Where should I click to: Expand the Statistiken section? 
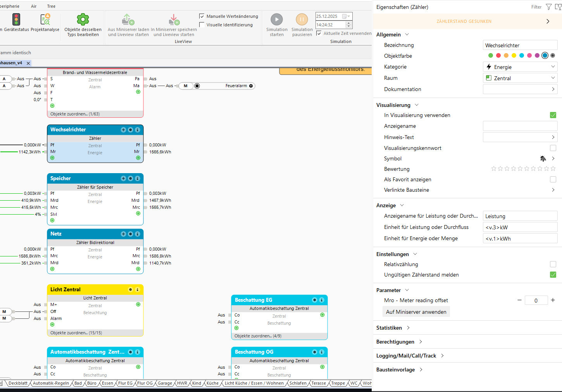(x=408, y=328)
